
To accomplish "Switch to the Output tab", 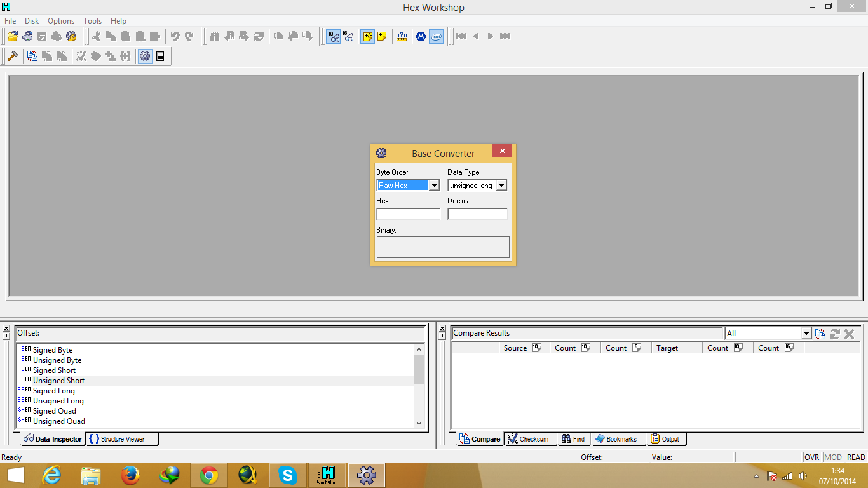I will (667, 439).
